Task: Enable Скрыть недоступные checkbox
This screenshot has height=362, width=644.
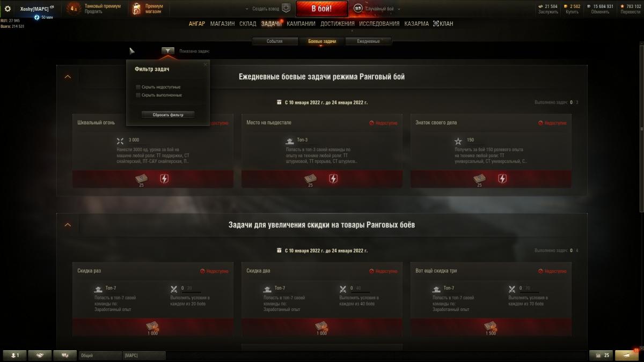Action: pyautogui.click(x=138, y=87)
